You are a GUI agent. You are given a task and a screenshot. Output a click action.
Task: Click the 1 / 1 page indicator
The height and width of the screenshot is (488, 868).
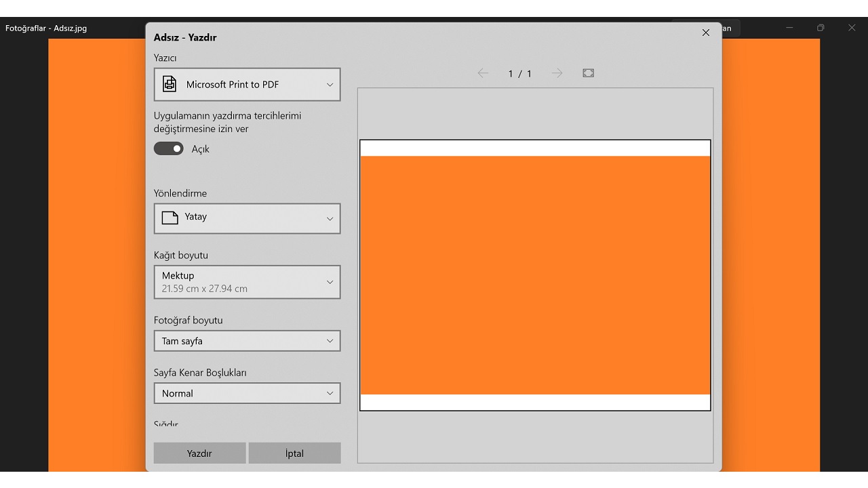click(x=519, y=73)
